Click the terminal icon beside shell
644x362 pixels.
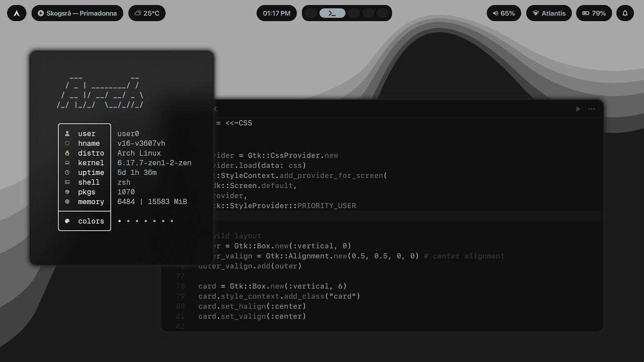(x=67, y=182)
